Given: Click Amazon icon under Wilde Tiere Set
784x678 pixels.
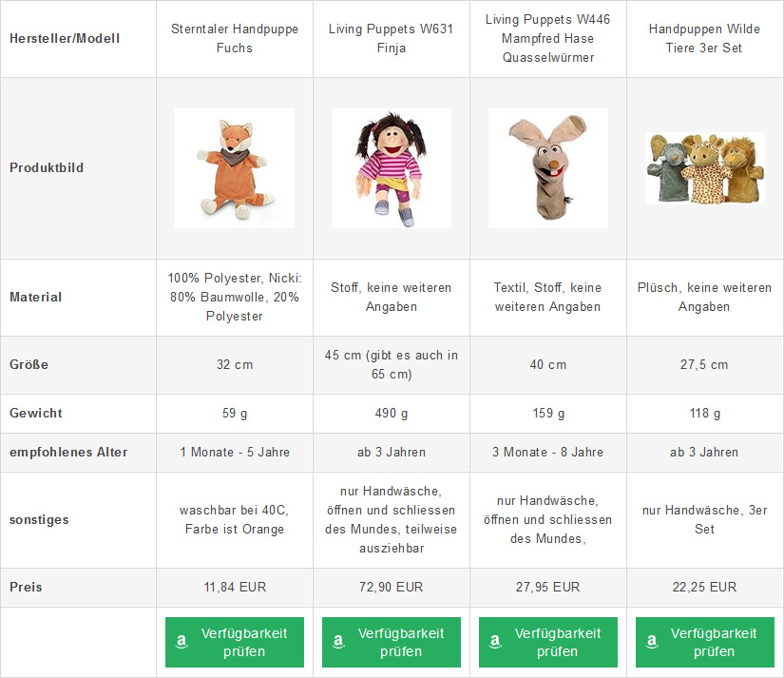Looking at the screenshot, I should (x=652, y=642).
